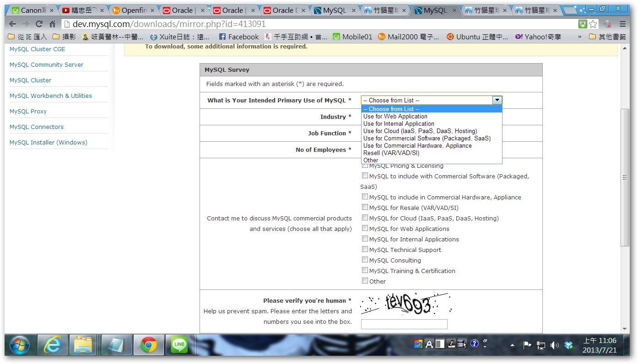Open the Chrome menu hamburger icon
Screen dimensions: 638x364
622,24
